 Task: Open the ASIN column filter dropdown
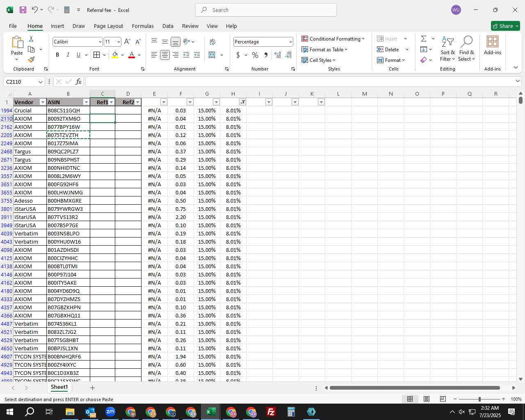tap(86, 102)
